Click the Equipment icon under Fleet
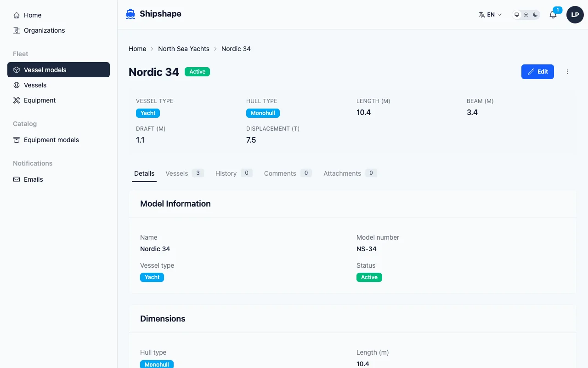 click(17, 100)
